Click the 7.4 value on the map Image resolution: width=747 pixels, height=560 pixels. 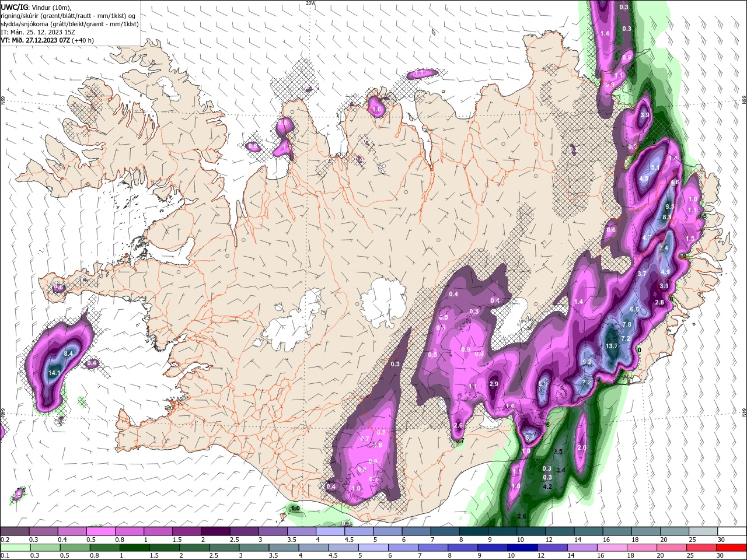click(664, 248)
